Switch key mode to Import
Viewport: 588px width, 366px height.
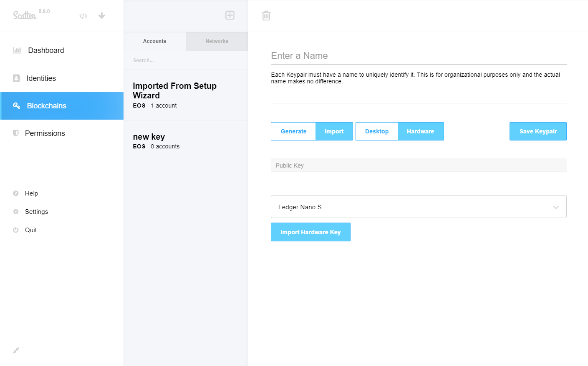334,131
